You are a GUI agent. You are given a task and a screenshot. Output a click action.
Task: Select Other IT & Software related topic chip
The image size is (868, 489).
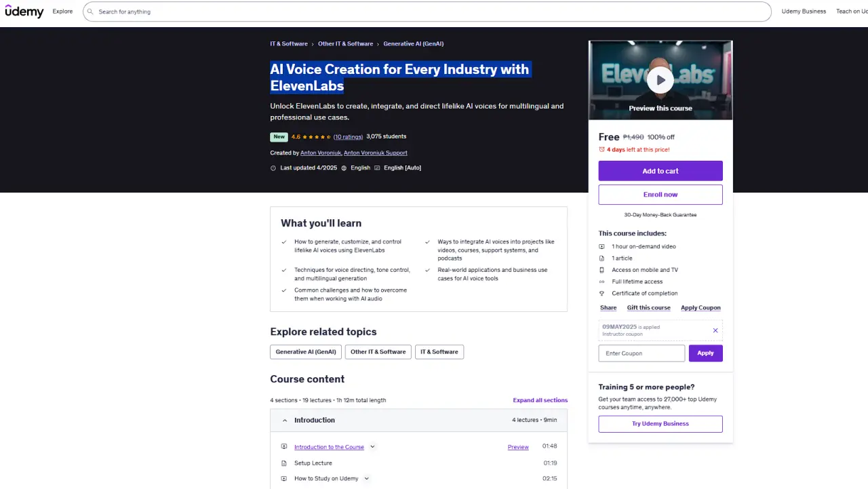pyautogui.click(x=378, y=352)
